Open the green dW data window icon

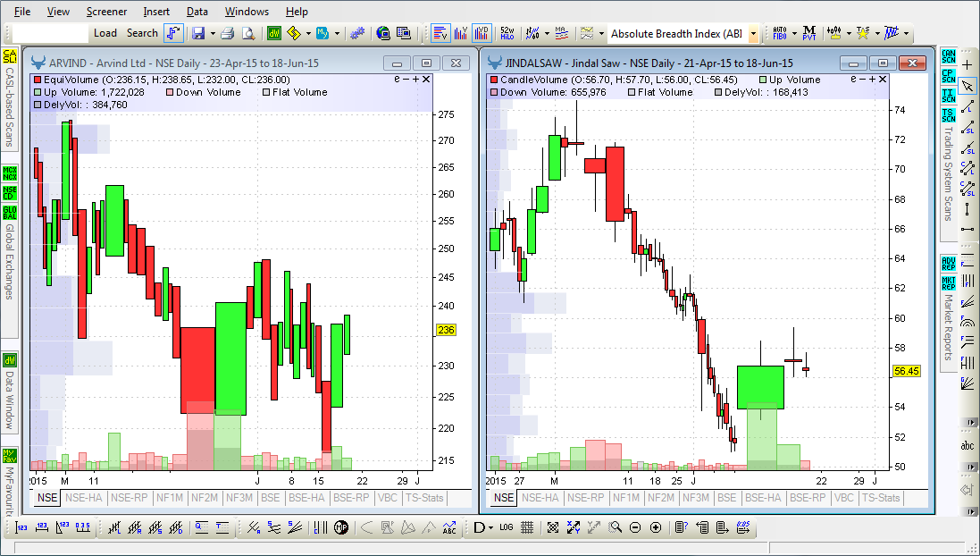point(273,33)
